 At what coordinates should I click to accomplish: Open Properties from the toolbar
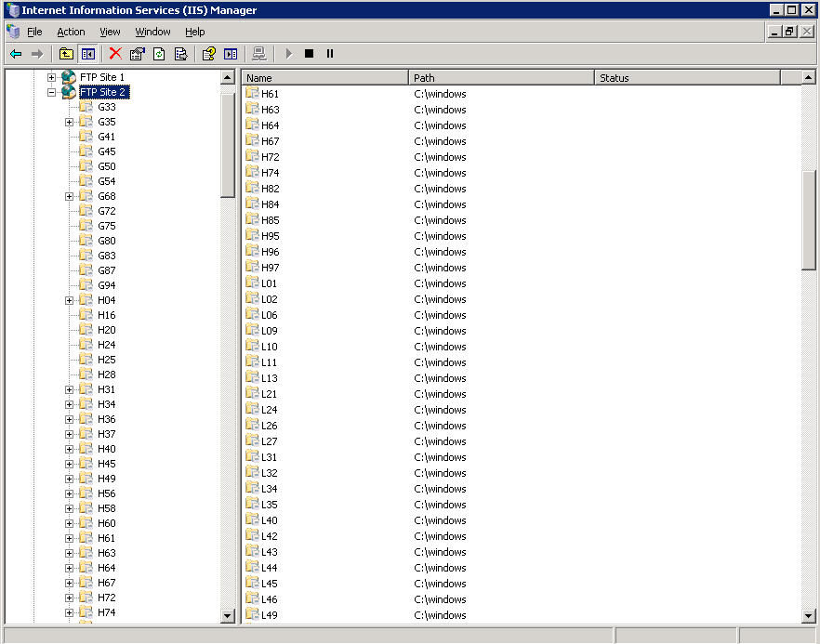coord(137,54)
